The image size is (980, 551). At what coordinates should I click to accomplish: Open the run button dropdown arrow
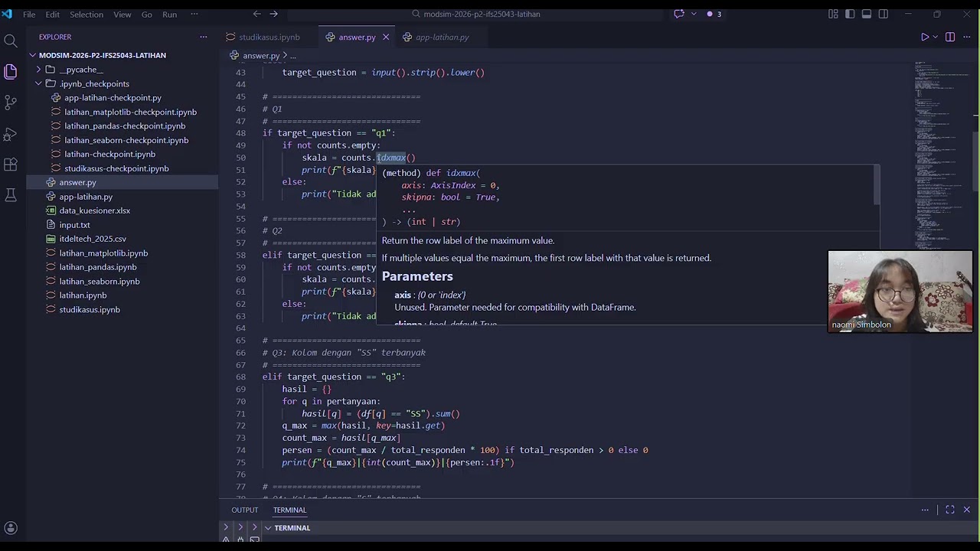[x=936, y=37]
